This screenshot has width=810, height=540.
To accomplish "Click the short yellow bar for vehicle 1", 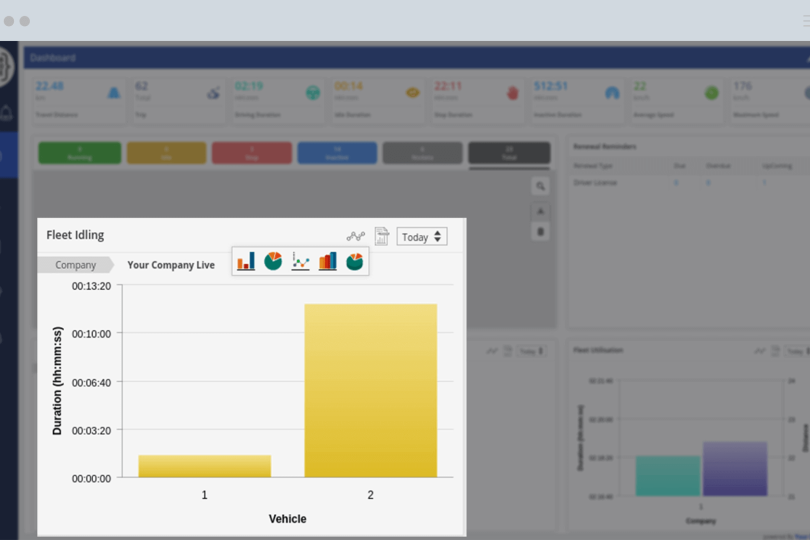I will point(204,466).
